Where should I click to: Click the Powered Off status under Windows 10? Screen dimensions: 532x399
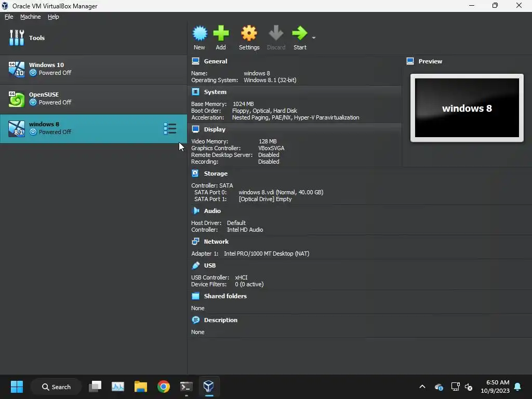55,73
